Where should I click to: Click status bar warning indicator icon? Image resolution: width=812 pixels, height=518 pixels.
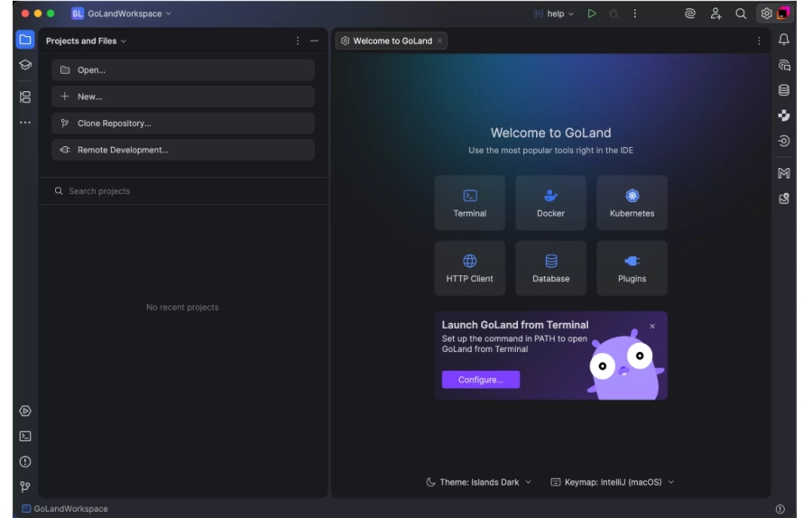pos(780,509)
